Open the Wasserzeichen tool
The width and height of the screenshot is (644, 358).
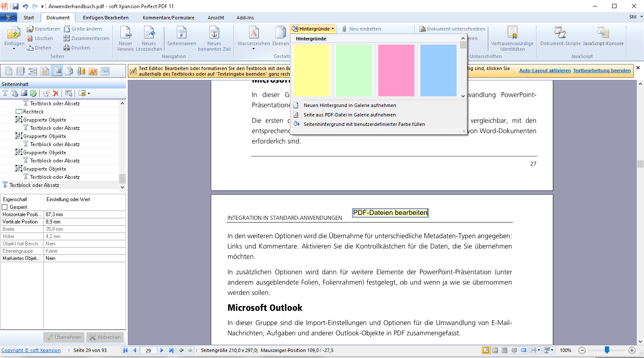[x=254, y=37]
